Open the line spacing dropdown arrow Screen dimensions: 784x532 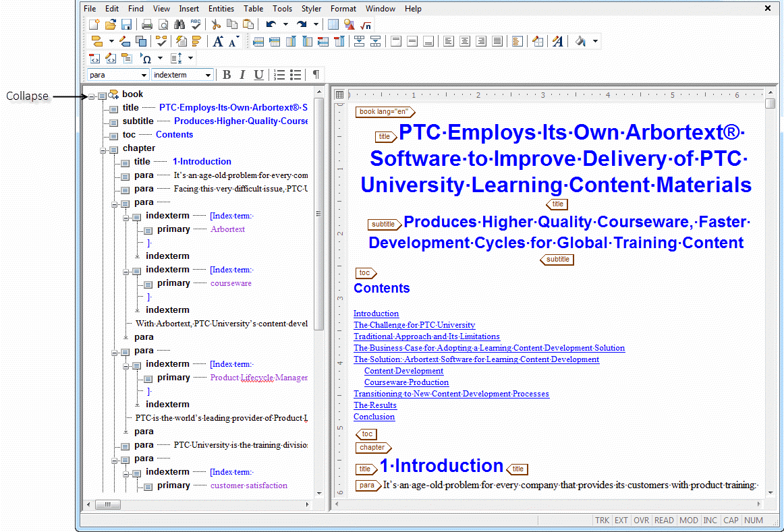190,59
